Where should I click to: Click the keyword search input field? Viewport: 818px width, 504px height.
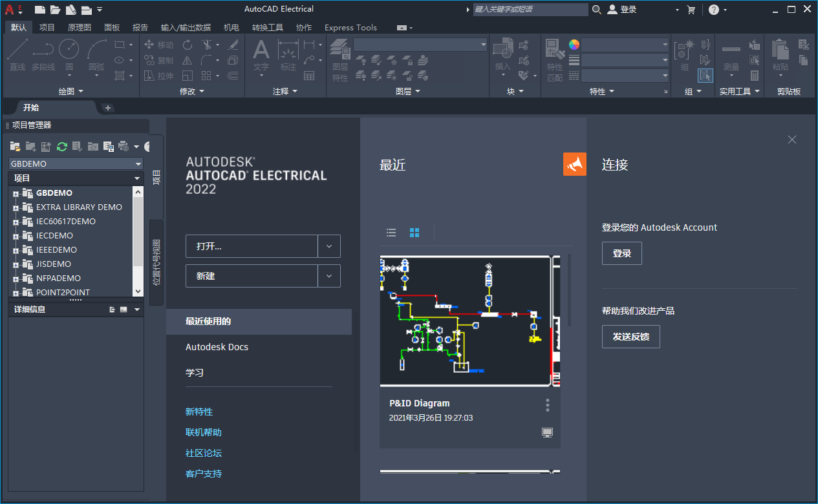pos(531,10)
